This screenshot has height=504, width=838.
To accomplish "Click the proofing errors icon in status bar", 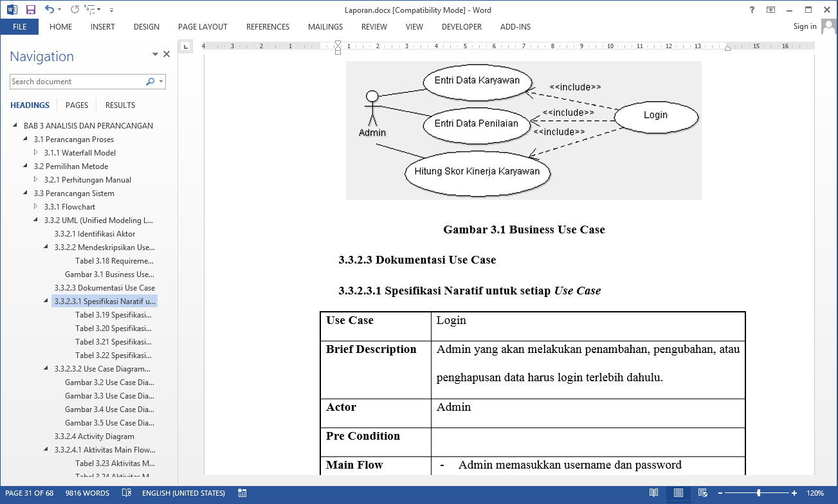I will 127,493.
